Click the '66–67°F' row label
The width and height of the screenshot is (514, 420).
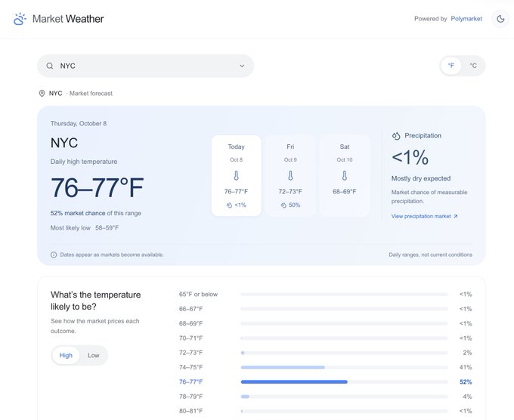[x=190, y=309]
